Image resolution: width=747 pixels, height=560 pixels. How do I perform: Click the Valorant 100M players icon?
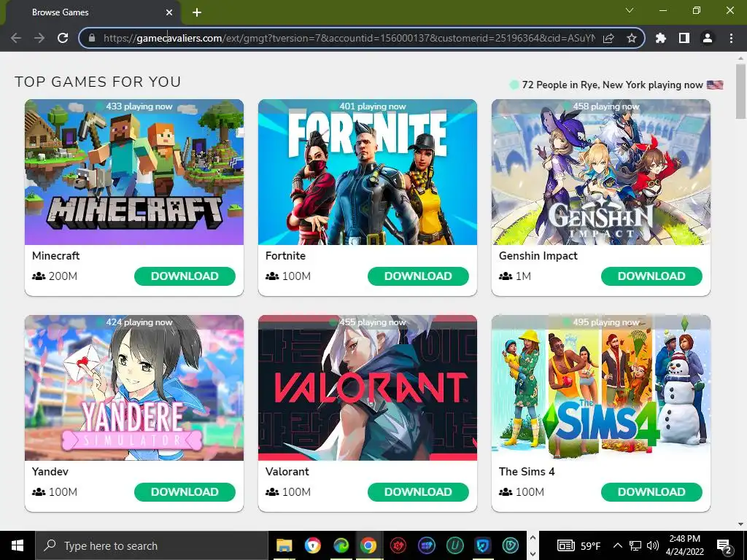tap(272, 492)
